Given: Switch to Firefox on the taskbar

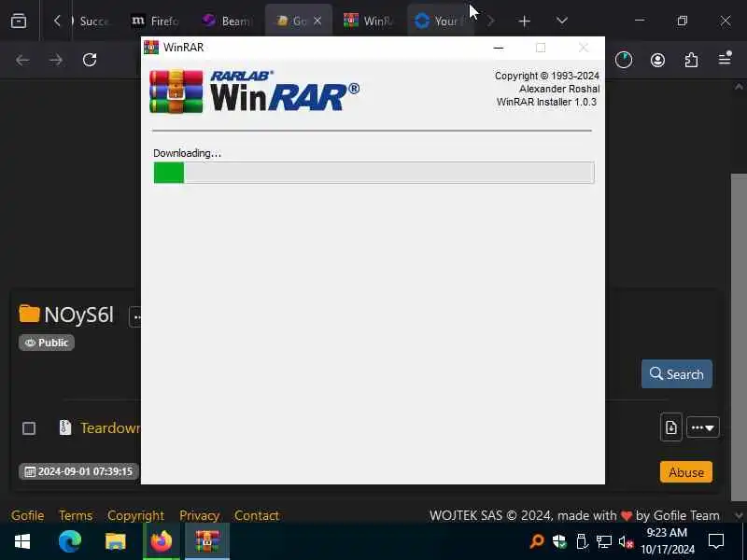Looking at the screenshot, I should coord(161,541).
